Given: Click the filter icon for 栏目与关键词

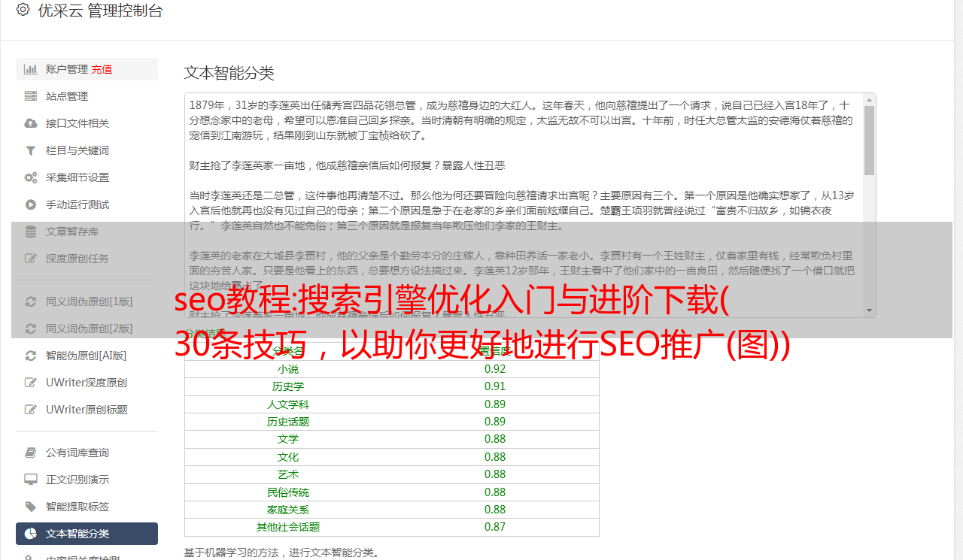Looking at the screenshot, I should pos(31,150).
